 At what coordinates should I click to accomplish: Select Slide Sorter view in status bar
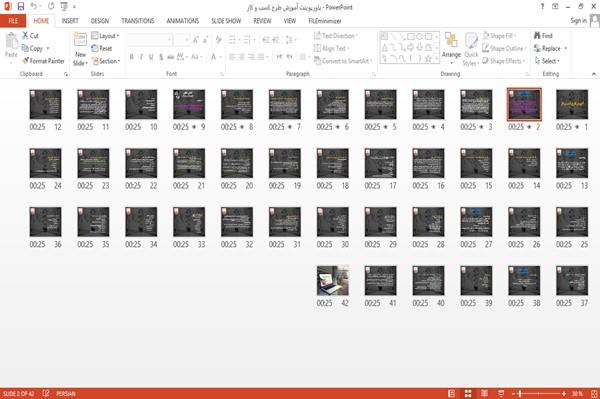coord(468,393)
